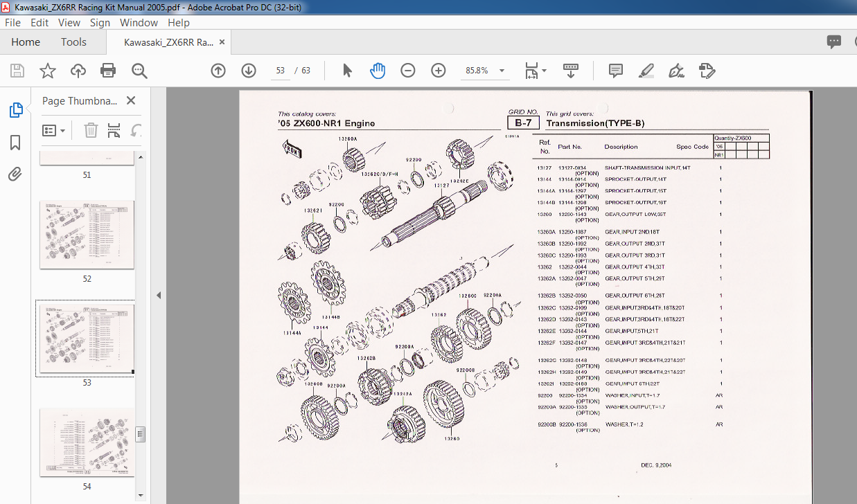This screenshot has width=857, height=504.
Task: Click the thumbnails scrollbar down arrow
Action: [141, 495]
